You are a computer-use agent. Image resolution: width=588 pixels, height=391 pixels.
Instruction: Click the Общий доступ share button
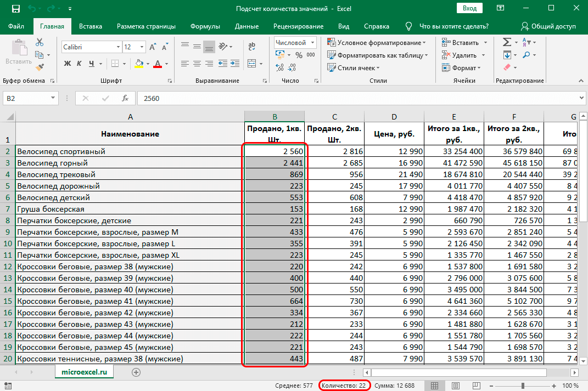point(548,26)
